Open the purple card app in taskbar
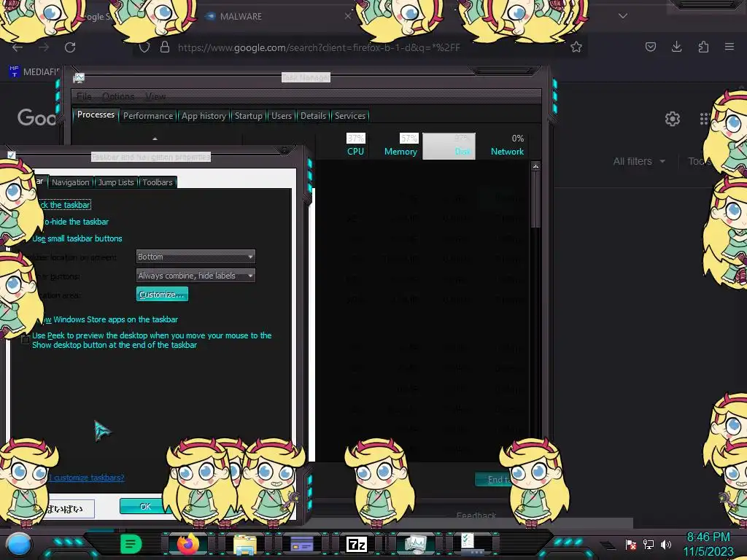This screenshot has height=560, width=747. [x=301, y=544]
